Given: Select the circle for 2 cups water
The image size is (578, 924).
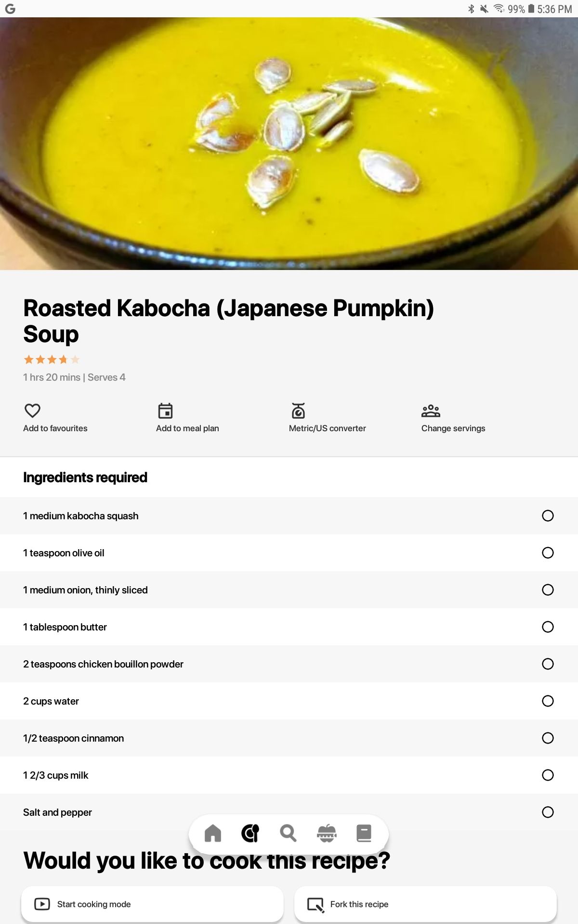Looking at the screenshot, I should click(548, 701).
